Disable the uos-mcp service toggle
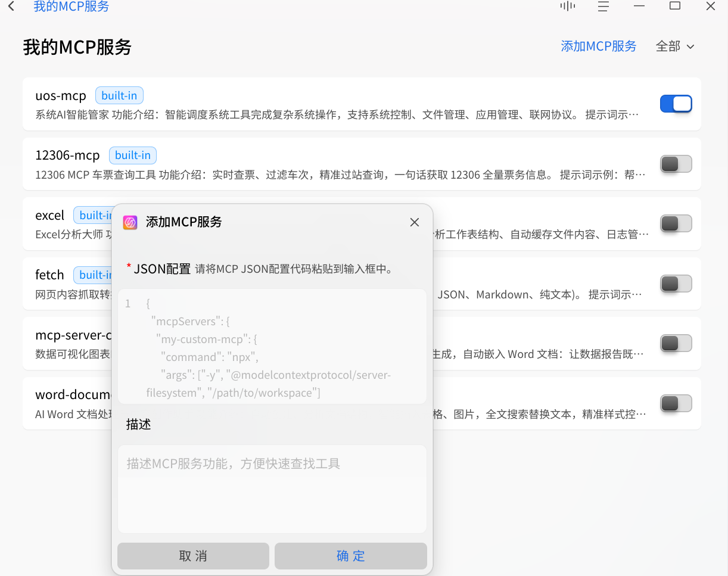728x576 pixels. pyautogui.click(x=676, y=104)
